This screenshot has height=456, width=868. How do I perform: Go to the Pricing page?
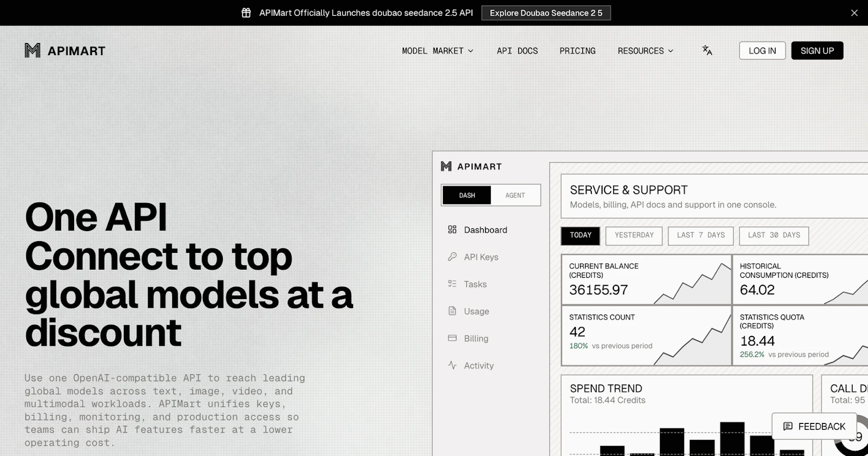pyautogui.click(x=577, y=51)
